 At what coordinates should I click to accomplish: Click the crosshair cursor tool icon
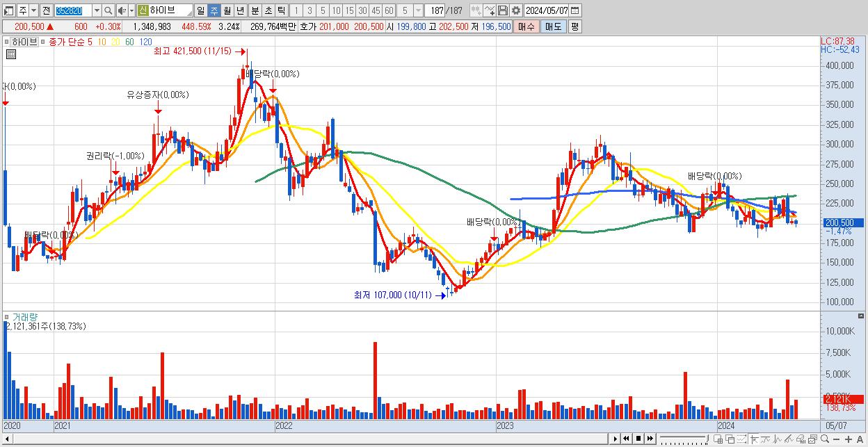click(754, 439)
